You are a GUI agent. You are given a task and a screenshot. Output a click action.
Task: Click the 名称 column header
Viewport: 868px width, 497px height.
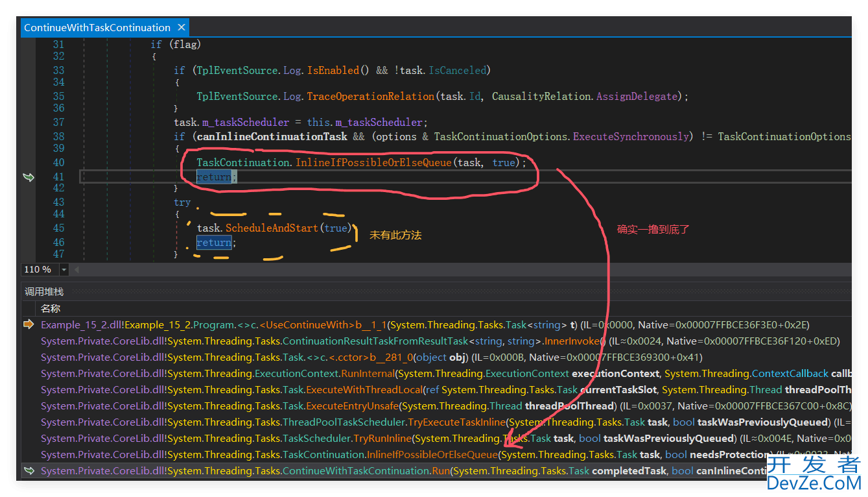point(51,308)
